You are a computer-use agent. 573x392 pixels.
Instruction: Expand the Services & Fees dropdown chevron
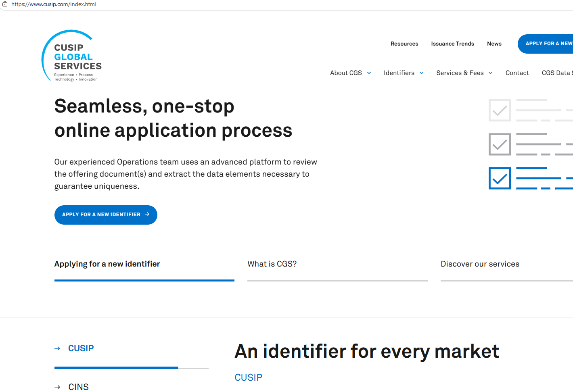click(490, 73)
